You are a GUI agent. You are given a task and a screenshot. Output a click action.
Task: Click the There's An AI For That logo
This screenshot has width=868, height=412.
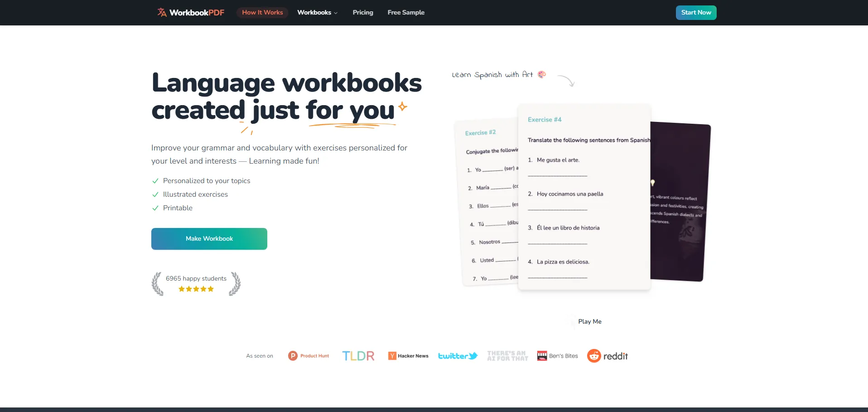click(507, 356)
